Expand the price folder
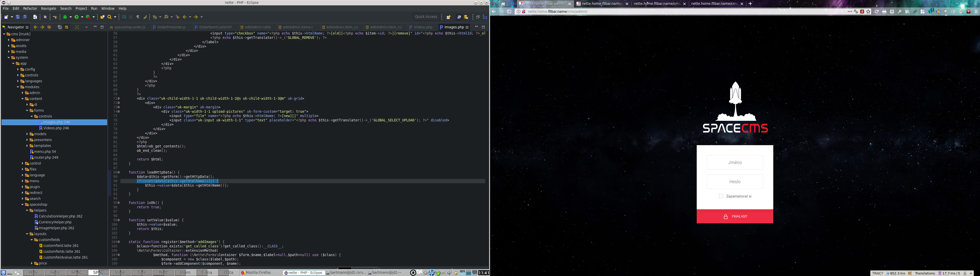 tap(32, 263)
